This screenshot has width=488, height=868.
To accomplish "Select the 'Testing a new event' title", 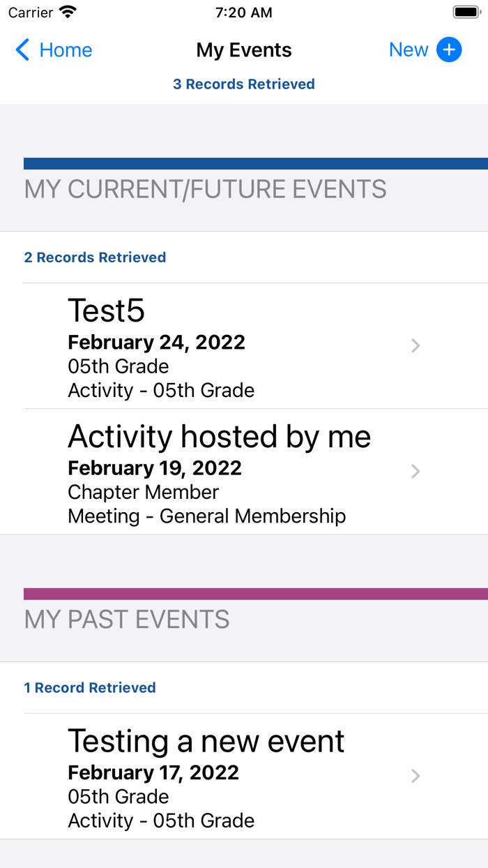I will tap(206, 741).
